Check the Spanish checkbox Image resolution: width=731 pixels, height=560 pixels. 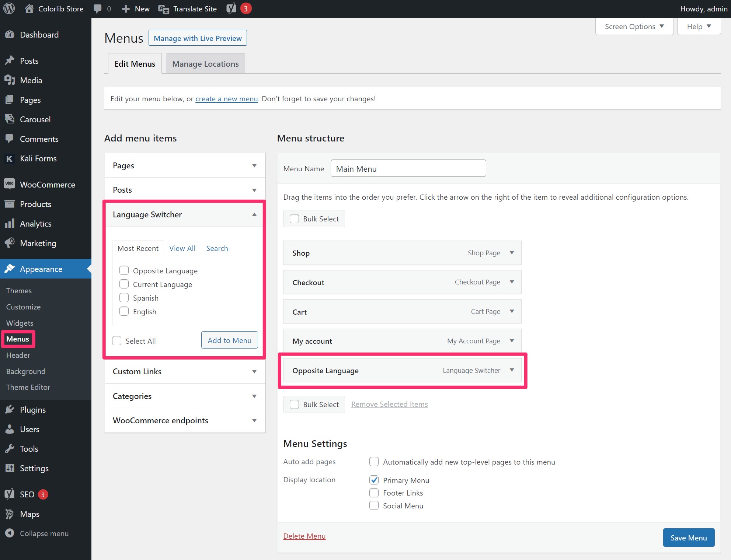[x=124, y=298]
